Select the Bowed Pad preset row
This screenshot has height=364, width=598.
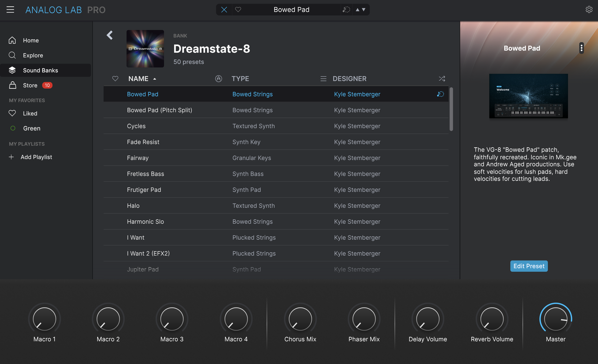[276, 94]
